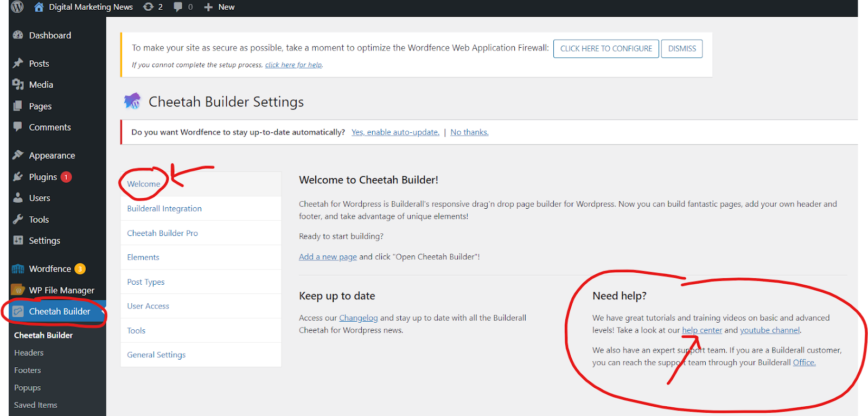The width and height of the screenshot is (868, 416).
Task: Open the Settings menu label
Action: (x=44, y=241)
